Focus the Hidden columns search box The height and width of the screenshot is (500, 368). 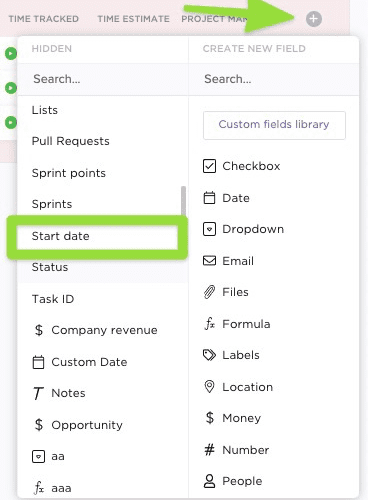[103, 79]
